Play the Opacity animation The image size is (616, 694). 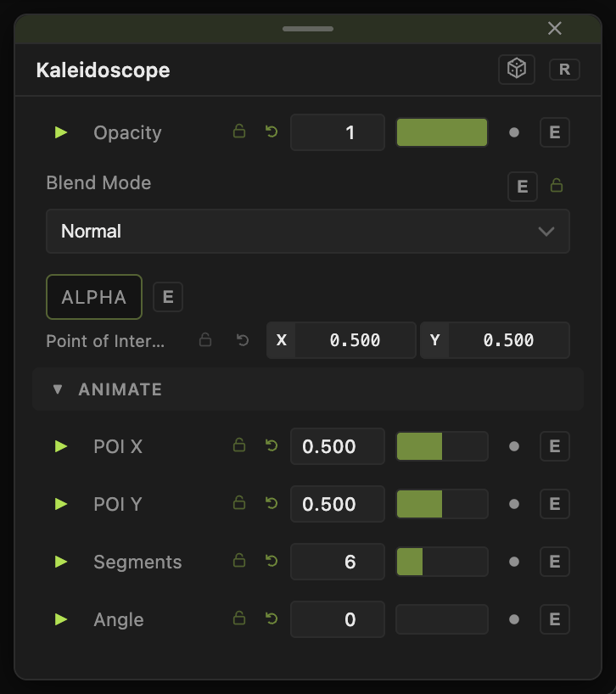click(x=60, y=132)
